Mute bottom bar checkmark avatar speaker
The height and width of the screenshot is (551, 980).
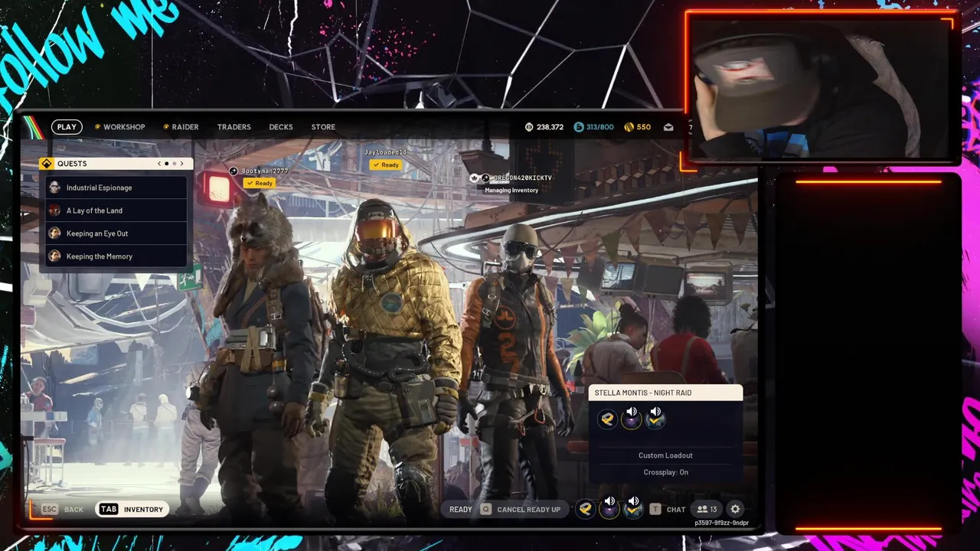(x=633, y=502)
